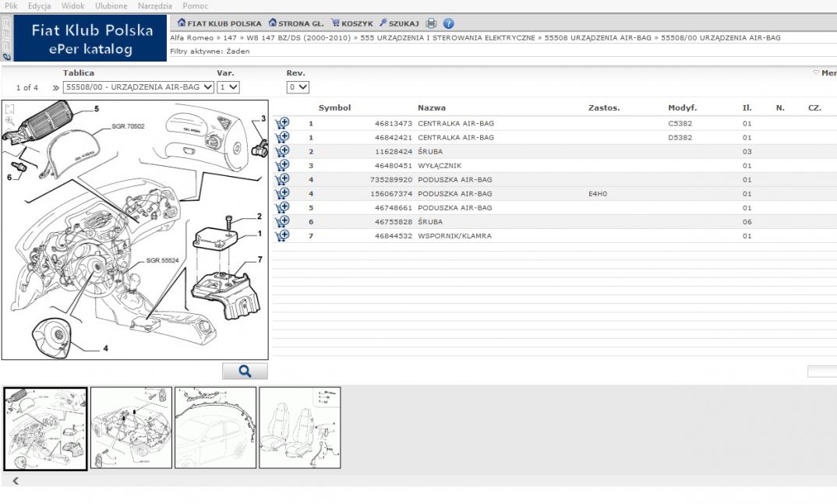The height and width of the screenshot is (504, 837).
Task: Add part 46813473 CENTRALKA AIR-BAG to cart
Action: 282,123
